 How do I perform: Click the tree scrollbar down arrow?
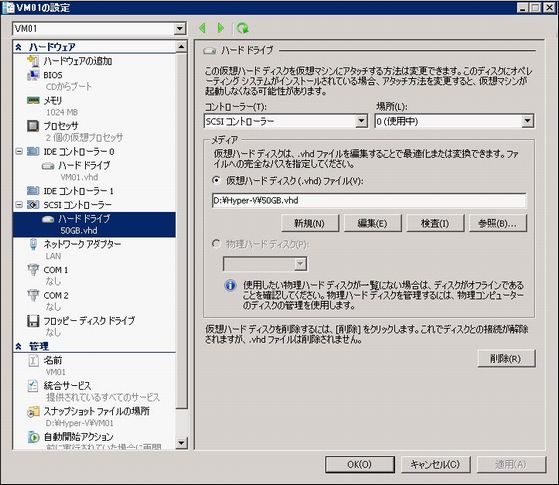181,443
